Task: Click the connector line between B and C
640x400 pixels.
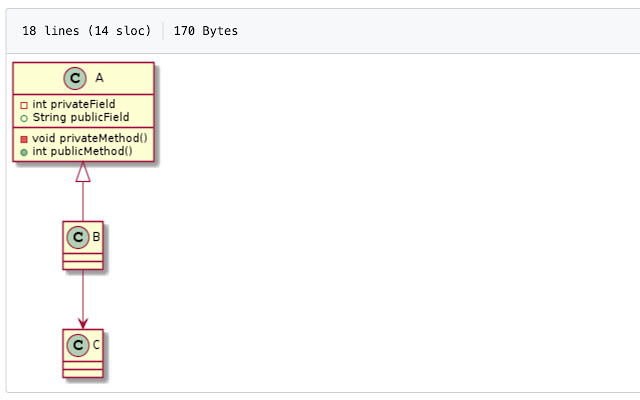Action: [83, 295]
